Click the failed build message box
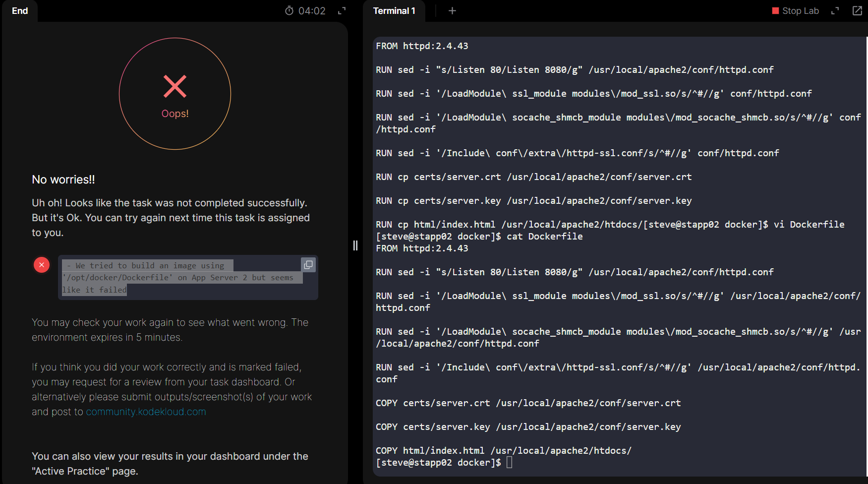Image resolution: width=868 pixels, height=484 pixels. pyautogui.click(x=188, y=278)
